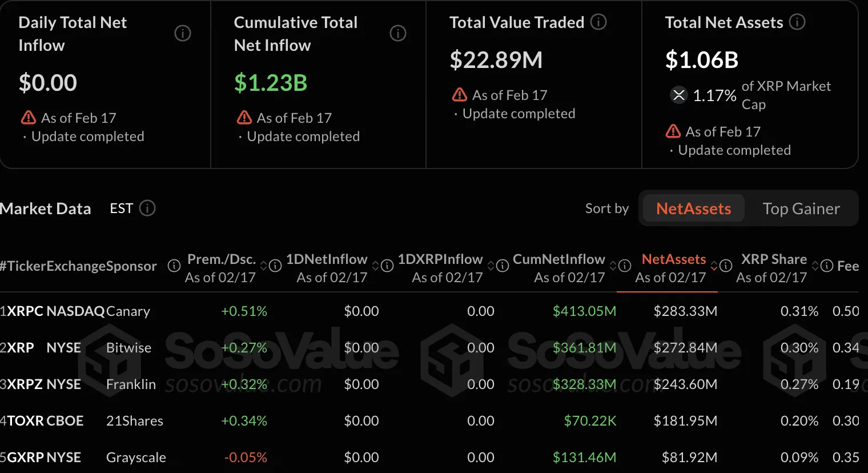The image size is (868, 473).
Task: Click the Cumulative Total Net Inflow info icon
Action: click(x=398, y=33)
